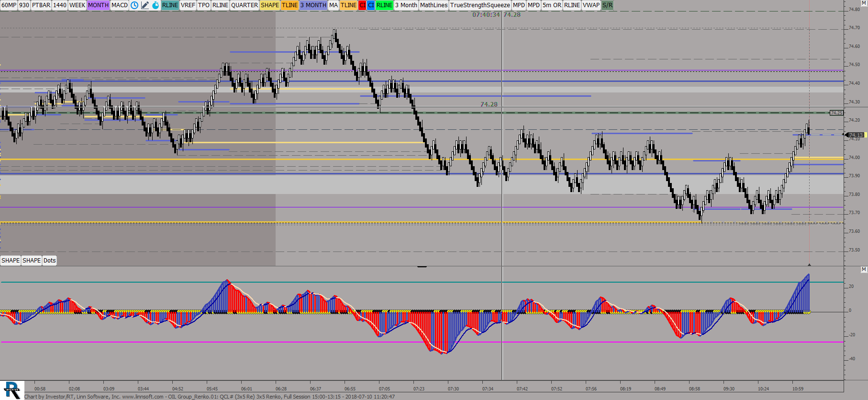The width and height of the screenshot is (868, 400).
Task: Toggle the green S/R button
Action: [607, 5]
